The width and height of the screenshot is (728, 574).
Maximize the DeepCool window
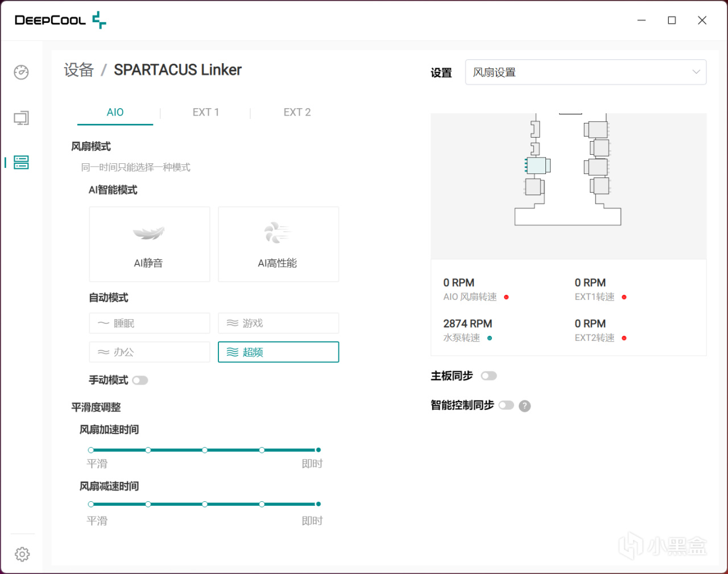pyautogui.click(x=672, y=20)
